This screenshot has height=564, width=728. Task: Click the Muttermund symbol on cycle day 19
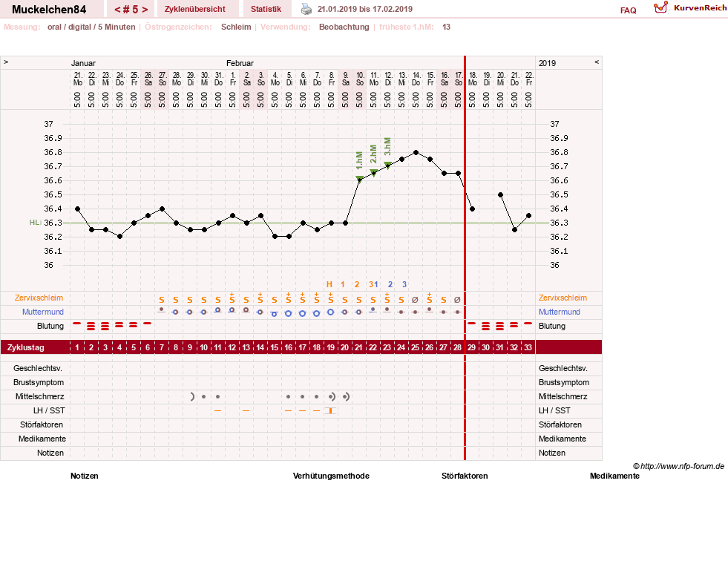[x=330, y=312]
